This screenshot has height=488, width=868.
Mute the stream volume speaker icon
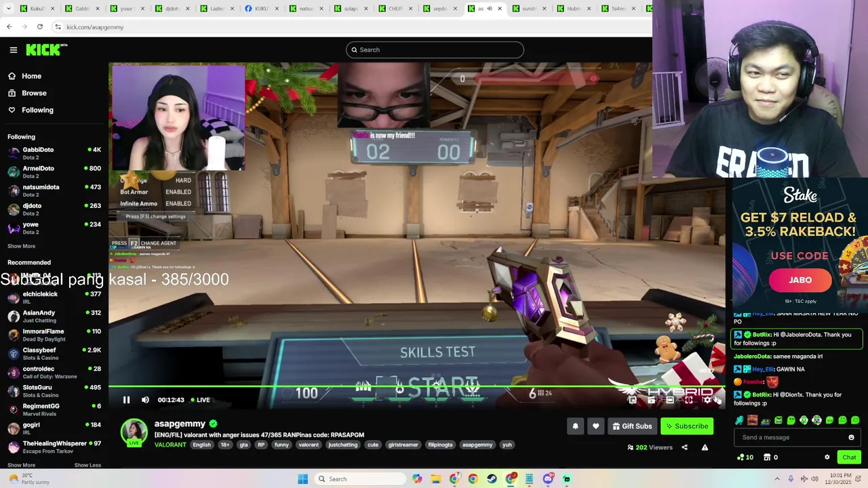tap(145, 400)
